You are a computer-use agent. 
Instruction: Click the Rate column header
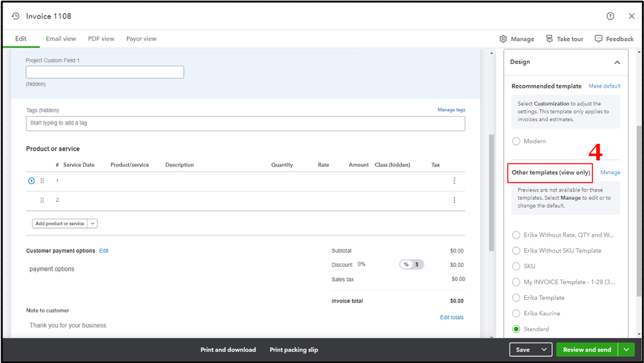point(323,164)
